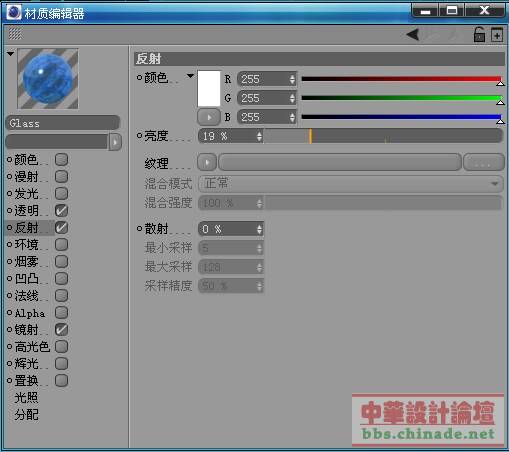This screenshot has height=452, width=509.
Task: Open the 混合模式 dropdown showing 正常
Action: pos(350,183)
